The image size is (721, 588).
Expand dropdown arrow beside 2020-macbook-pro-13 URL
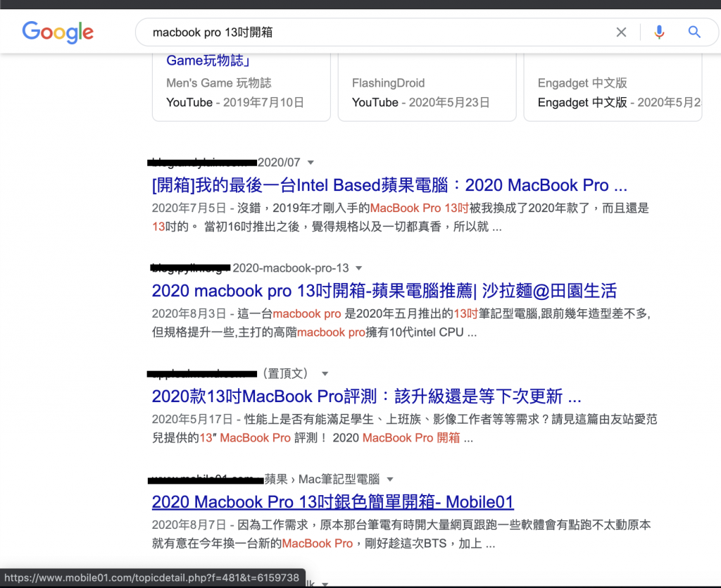coord(359,268)
